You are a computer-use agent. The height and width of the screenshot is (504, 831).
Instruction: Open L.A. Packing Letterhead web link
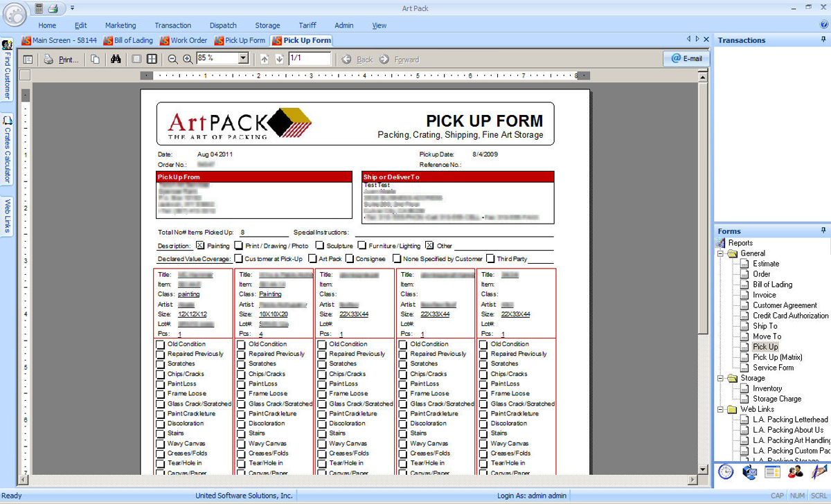coord(790,420)
